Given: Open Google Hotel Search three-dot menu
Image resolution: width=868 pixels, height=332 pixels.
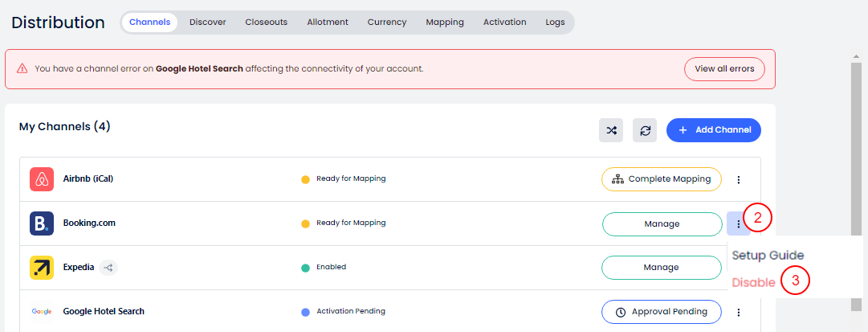Looking at the screenshot, I should pos(739,311).
